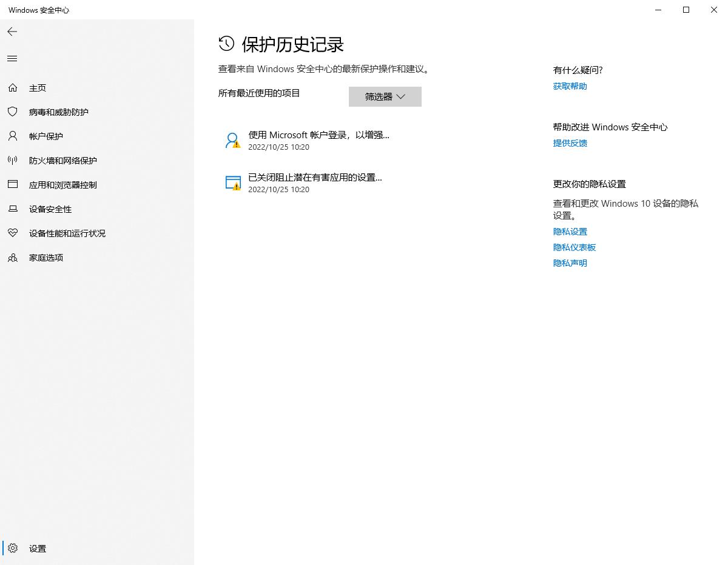The image size is (728, 565).
Task: Click the device security laptop icon
Action: pos(13,209)
